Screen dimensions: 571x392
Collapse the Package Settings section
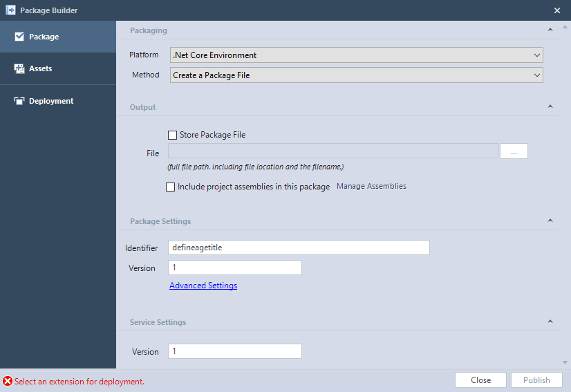click(550, 221)
